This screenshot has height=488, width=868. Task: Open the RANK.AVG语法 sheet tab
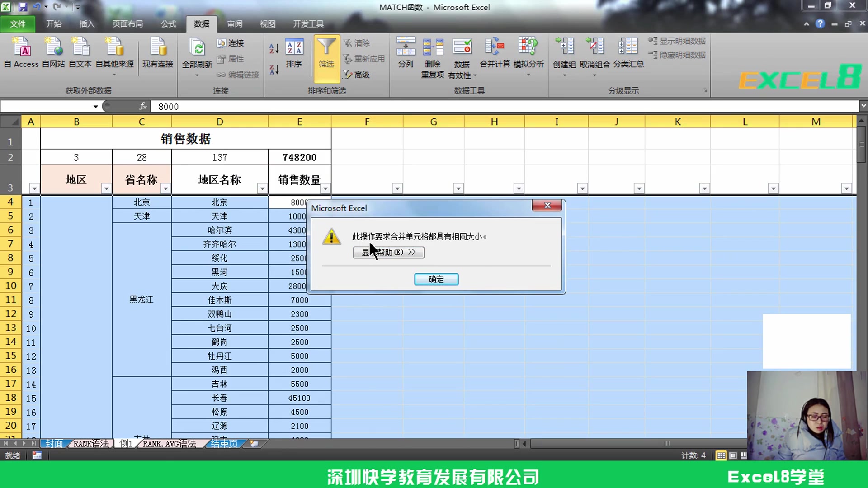click(170, 444)
